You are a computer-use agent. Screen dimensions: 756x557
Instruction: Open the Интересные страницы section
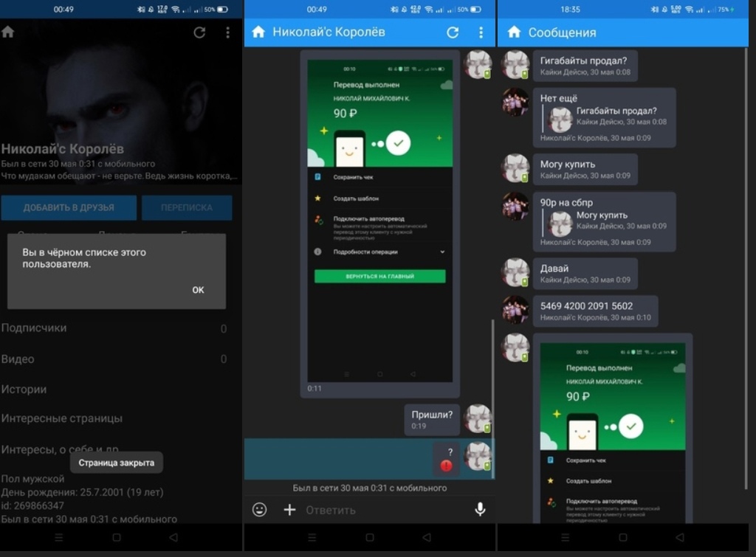(62, 418)
